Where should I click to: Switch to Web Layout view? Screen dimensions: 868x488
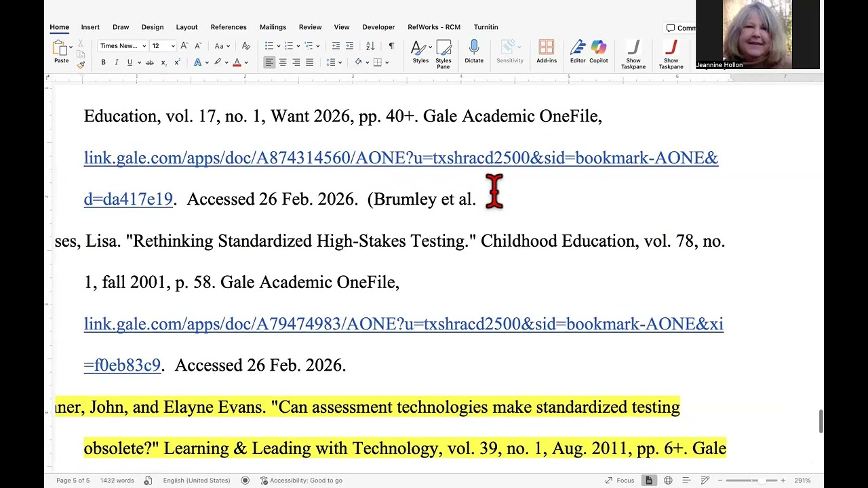[x=668, y=481]
